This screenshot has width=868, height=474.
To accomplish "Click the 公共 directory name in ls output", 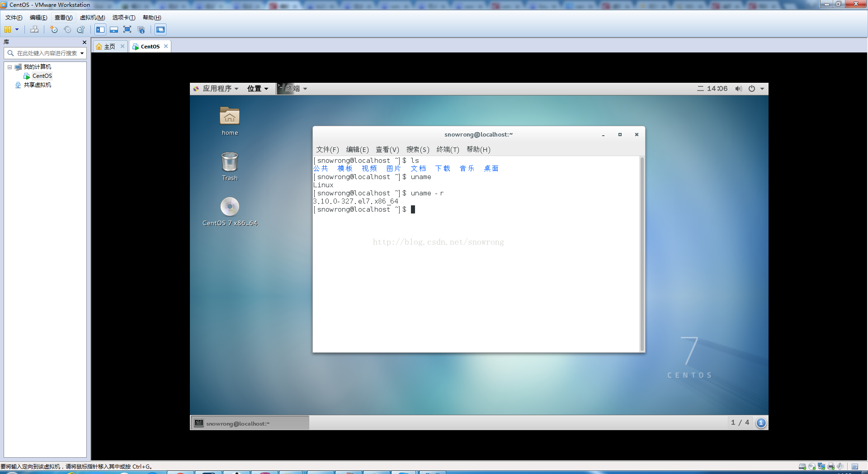I will click(321, 169).
